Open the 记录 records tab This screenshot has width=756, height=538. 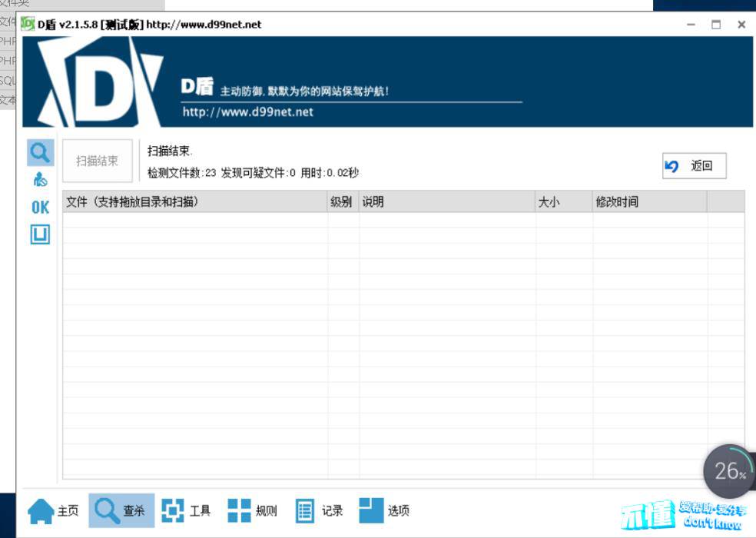coord(319,510)
